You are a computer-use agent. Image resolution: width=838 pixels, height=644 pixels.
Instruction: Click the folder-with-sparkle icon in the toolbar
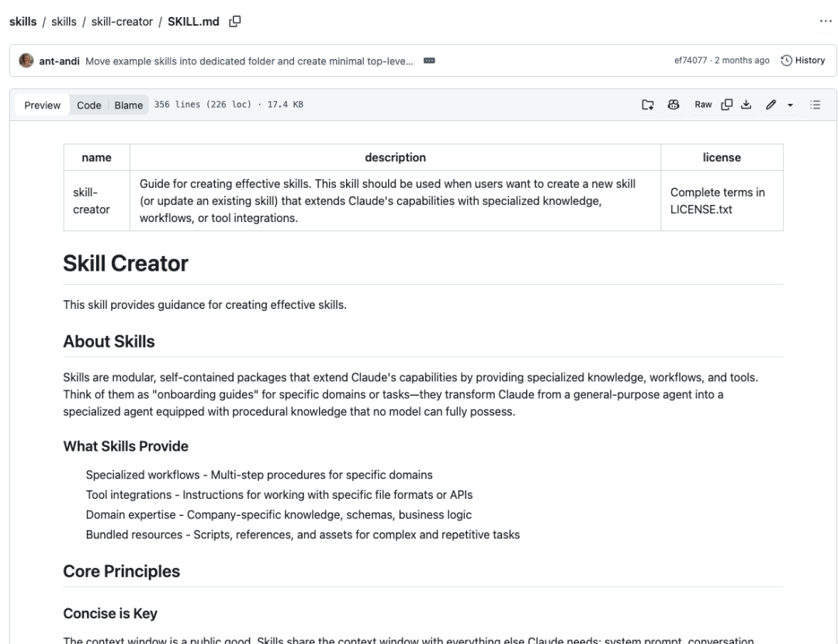coord(649,105)
